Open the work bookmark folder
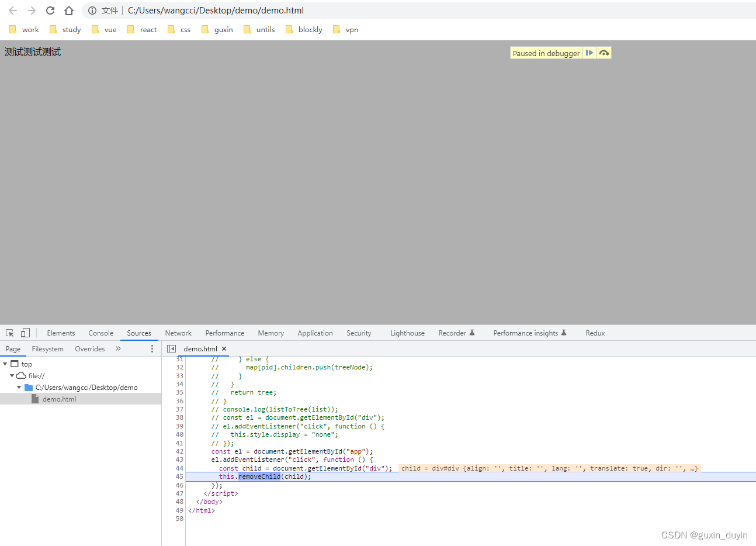 pos(24,29)
